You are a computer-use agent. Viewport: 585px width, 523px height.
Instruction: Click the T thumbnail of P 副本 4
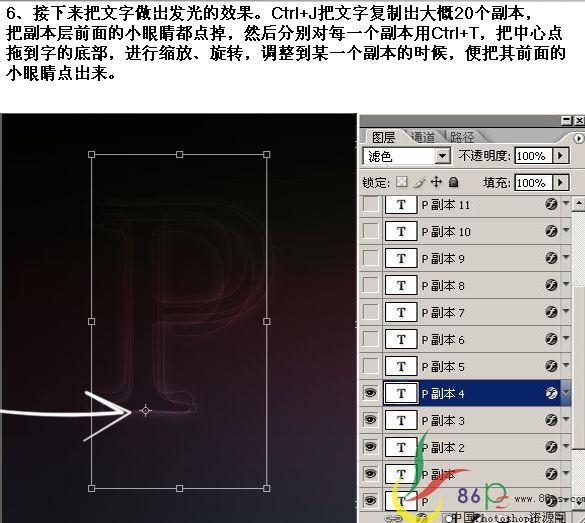click(401, 393)
